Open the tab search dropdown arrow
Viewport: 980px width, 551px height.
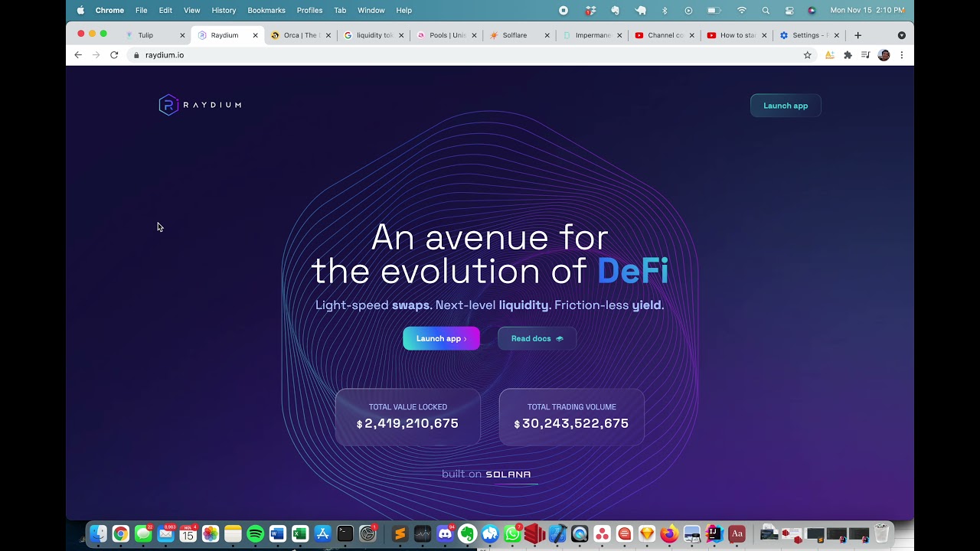(901, 35)
